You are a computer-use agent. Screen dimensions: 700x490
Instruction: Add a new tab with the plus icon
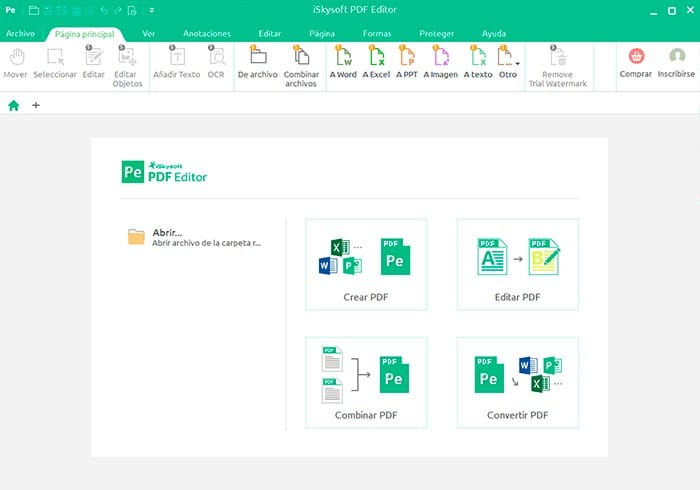[36, 105]
